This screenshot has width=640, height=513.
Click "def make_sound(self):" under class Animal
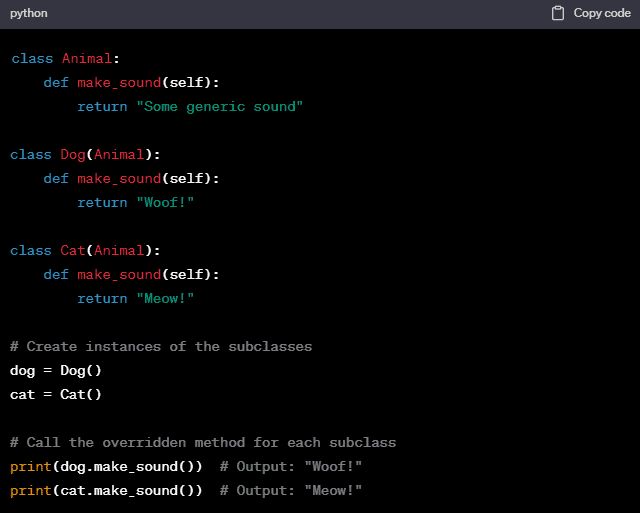131,82
